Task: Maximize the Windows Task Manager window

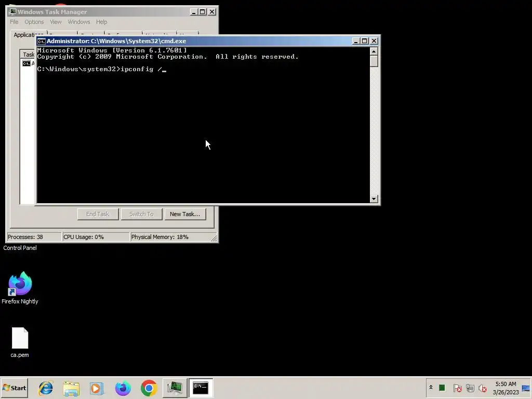Action: click(x=203, y=12)
